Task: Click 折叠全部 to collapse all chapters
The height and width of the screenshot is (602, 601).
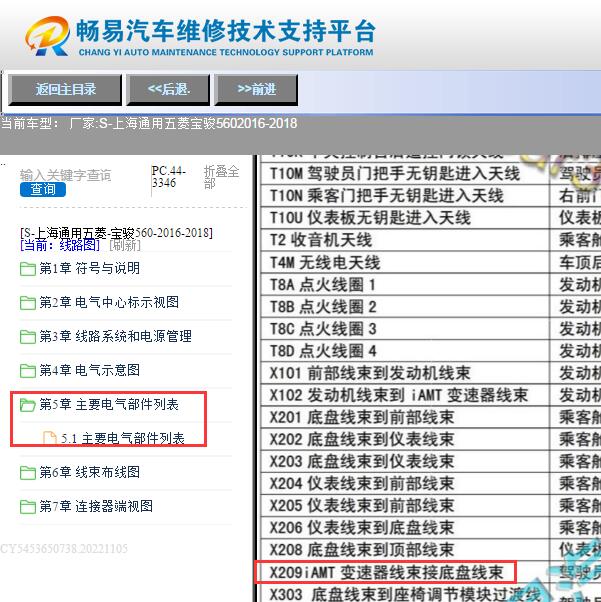Action: pyautogui.click(x=221, y=177)
